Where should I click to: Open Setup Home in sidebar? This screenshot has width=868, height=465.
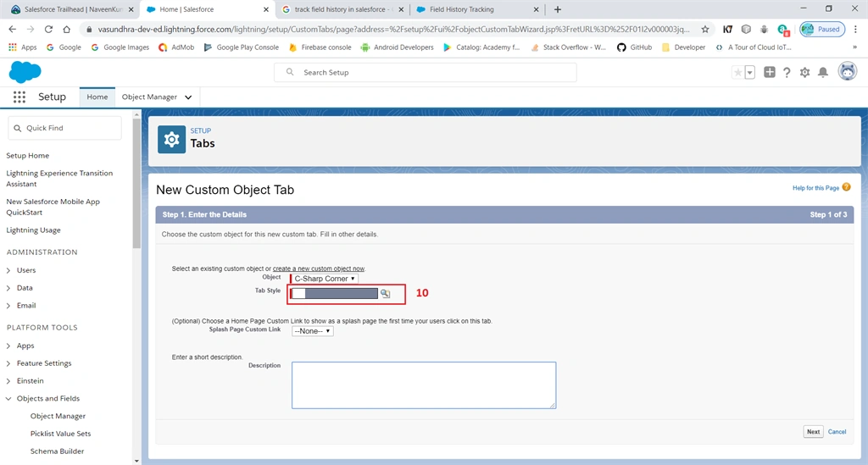tap(28, 156)
